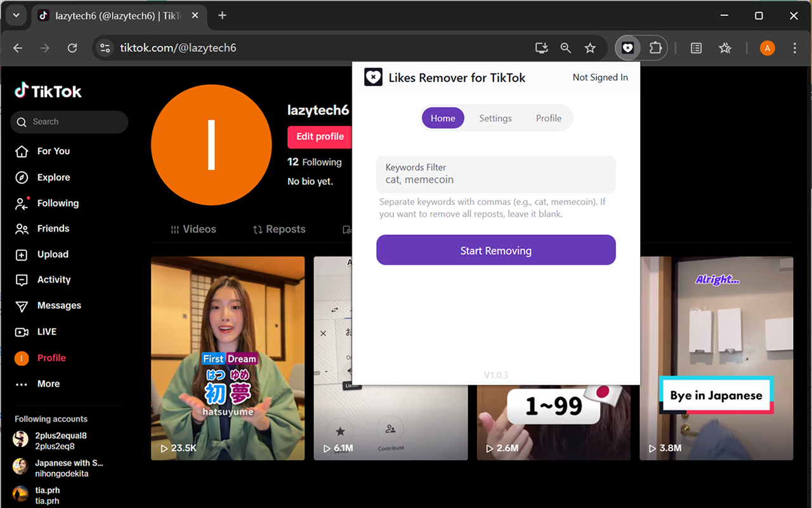Open the Bye in Japanese video
Viewport: 812px width, 508px height.
coord(716,358)
